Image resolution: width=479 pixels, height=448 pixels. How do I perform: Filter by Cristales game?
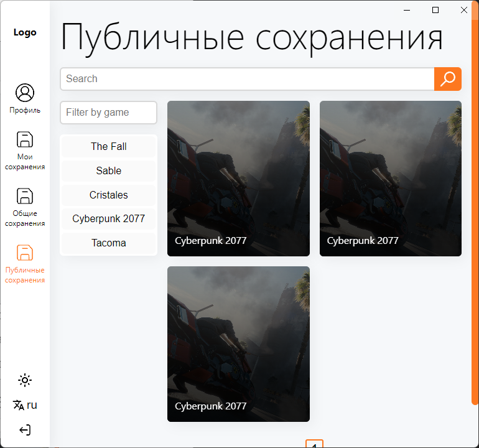tap(108, 195)
